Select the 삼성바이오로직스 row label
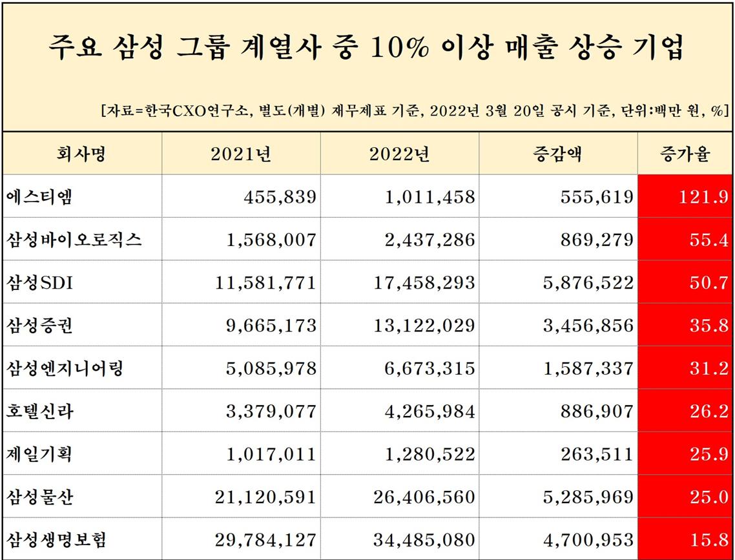The image size is (735, 560). point(74,240)
